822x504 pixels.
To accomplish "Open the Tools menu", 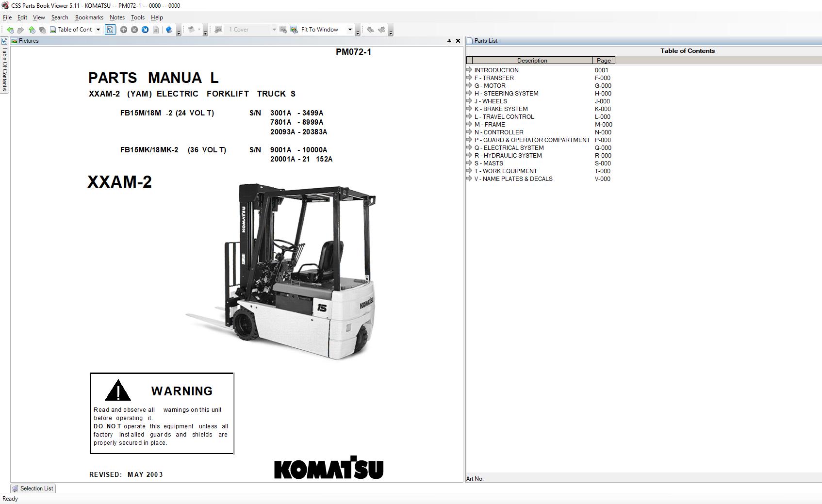I will point(137,17).
